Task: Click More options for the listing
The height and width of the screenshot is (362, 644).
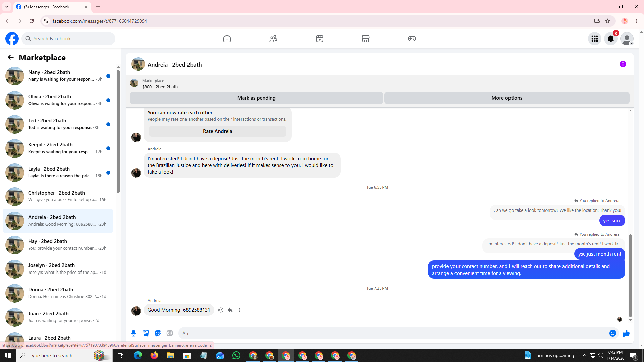Action: pyautogui.click(x=507, y=98)
